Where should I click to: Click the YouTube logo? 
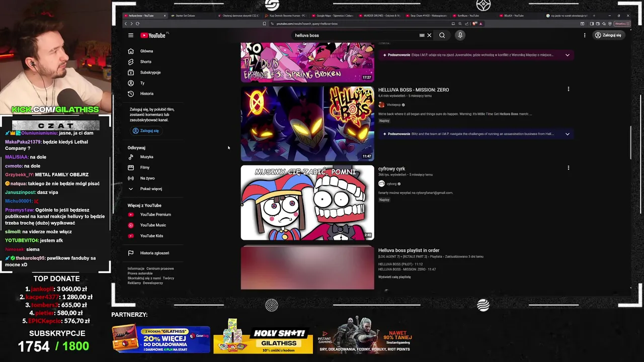(x=153, y=35)
